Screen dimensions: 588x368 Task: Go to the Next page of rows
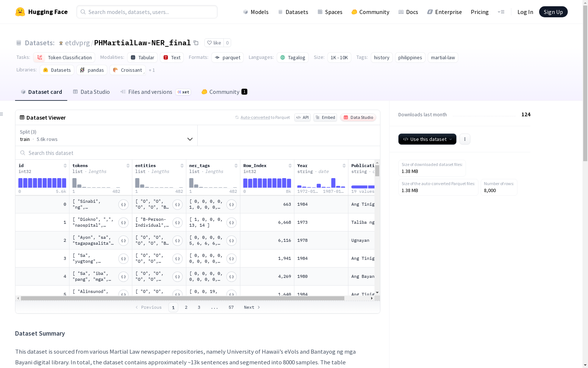pos(252,307)
